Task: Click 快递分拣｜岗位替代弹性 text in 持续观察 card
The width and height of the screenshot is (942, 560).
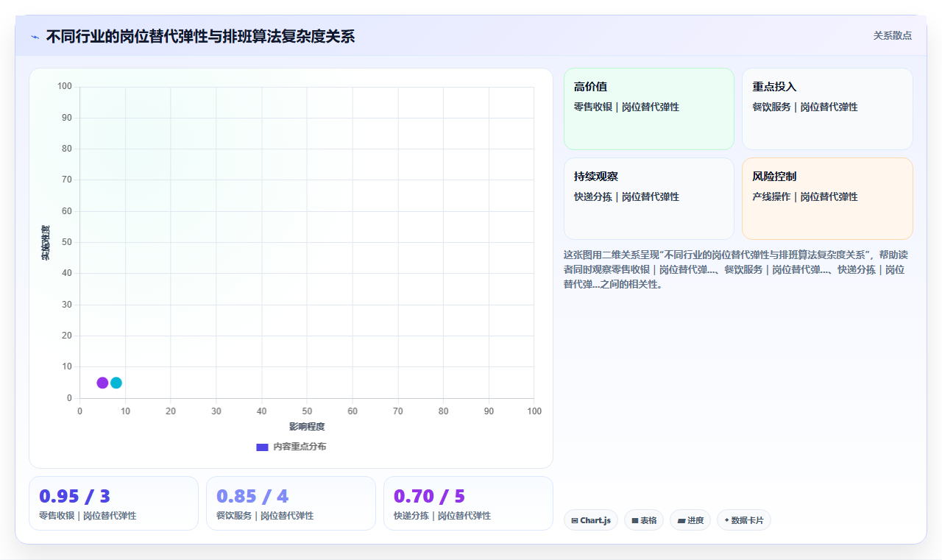Action: pyautogui.click(x=626, y=197)
